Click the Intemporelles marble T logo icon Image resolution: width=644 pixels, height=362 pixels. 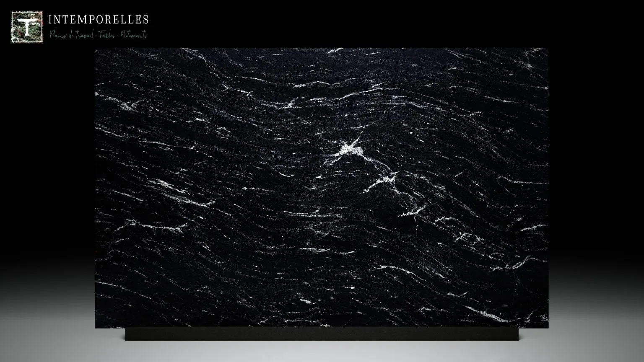(27, 27)
